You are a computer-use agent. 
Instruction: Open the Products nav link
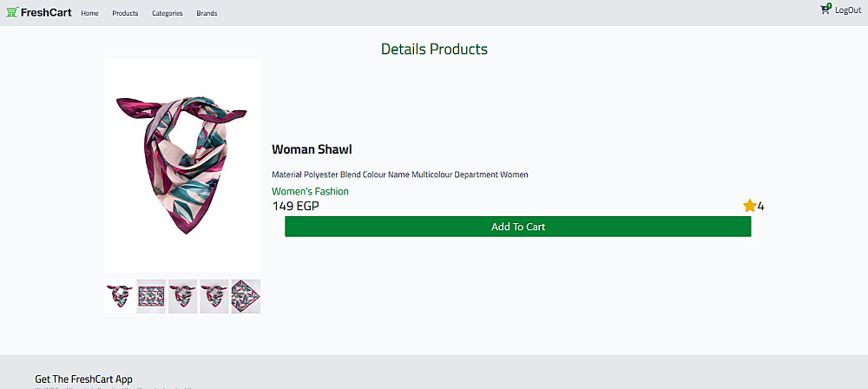click(x=125, y=13)
